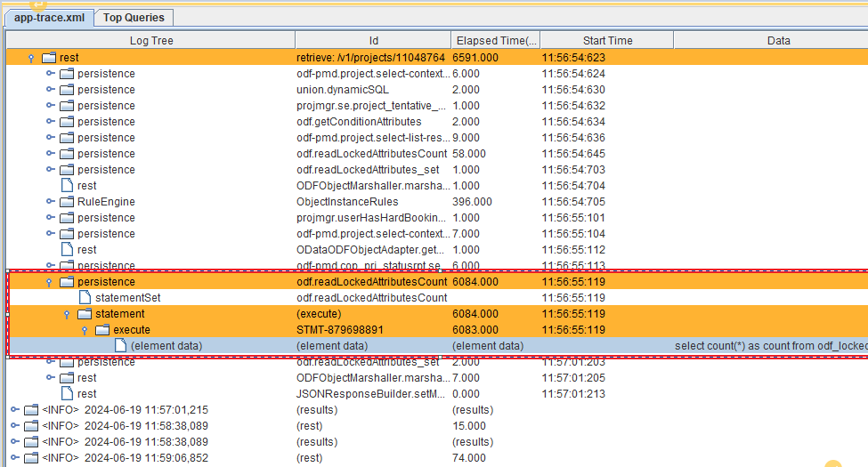Screen dimensions: 868x467
Task: Expand the union.dynamicSQL persistence node
Action: pos(50,90)
